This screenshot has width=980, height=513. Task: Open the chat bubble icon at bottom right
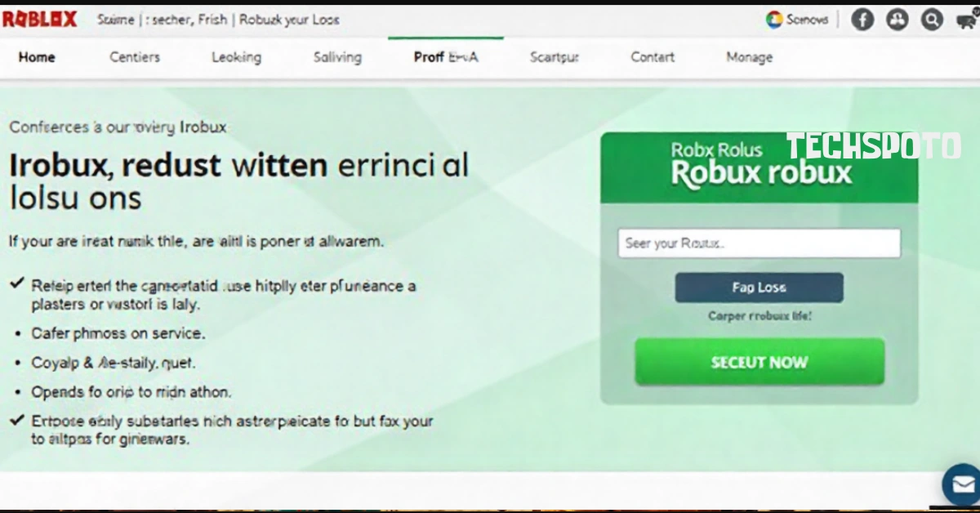(x=962, y=484)
